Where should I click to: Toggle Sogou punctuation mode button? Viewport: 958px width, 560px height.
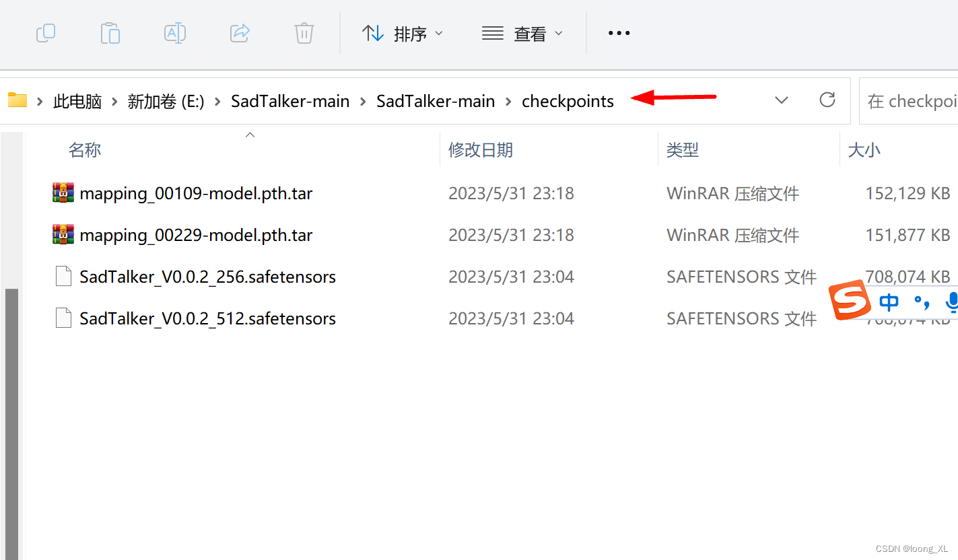tap(922, 303)
